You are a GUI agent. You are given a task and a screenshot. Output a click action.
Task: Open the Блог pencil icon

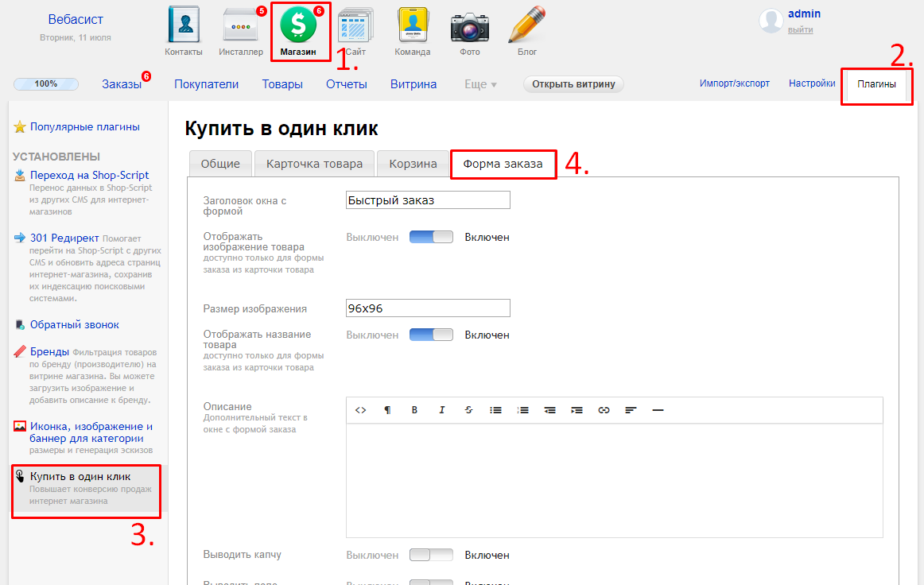(526, 25)
